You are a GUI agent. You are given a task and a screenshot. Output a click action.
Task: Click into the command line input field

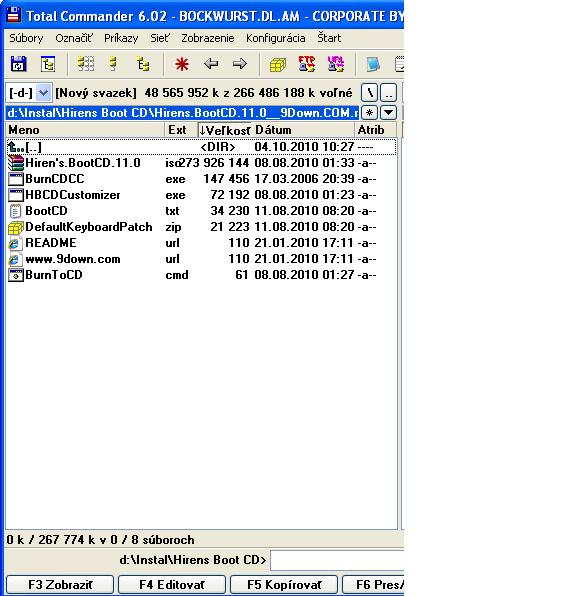337,560
